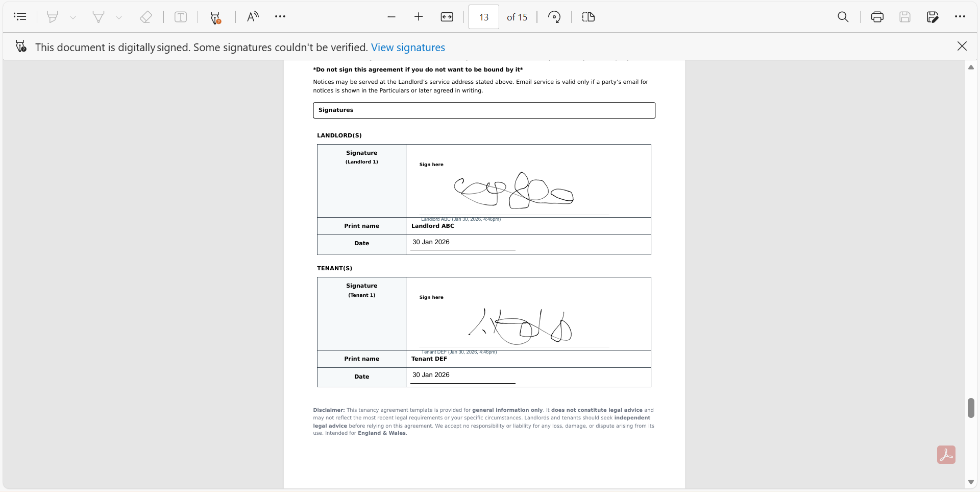Dismiss the signature verification banner
980x492 pixels.
(x=962, y=46)
